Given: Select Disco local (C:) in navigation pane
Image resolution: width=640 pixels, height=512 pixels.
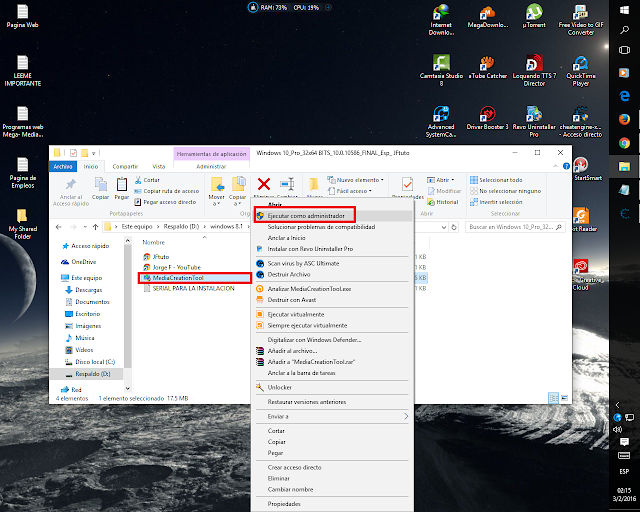Looking at the screenshot, I should tap(90, 362).
